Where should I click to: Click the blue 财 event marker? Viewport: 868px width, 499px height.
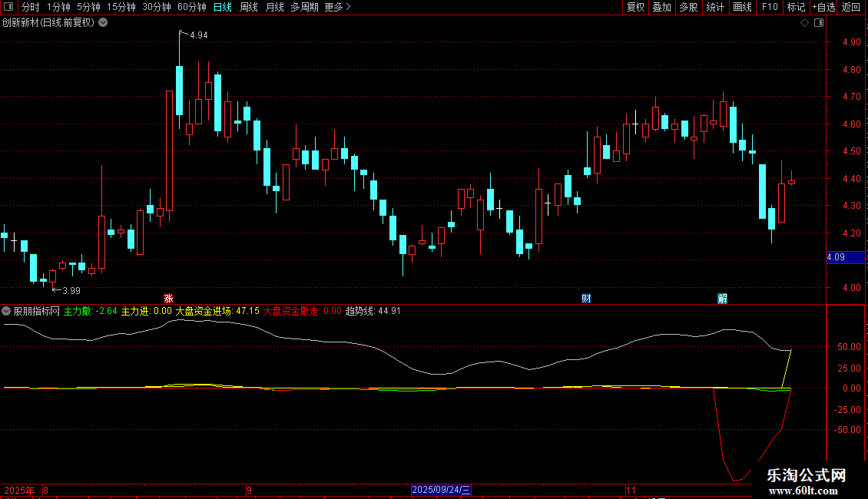tap(586, 298)
